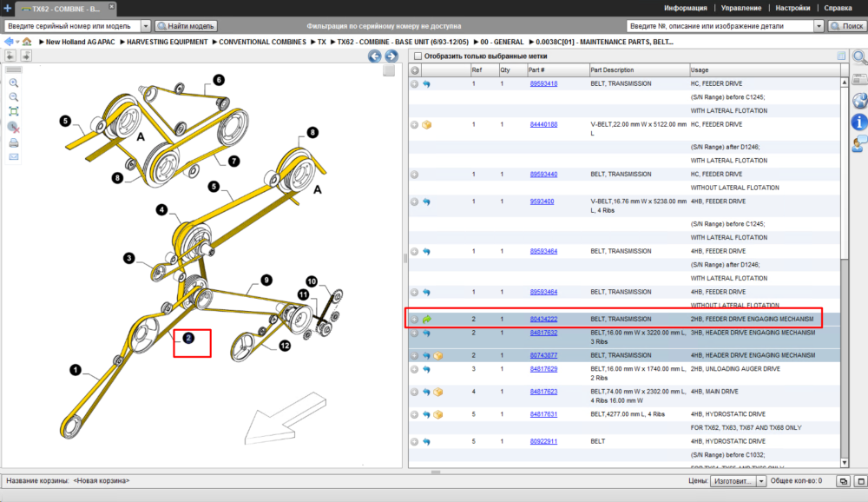This screenshot has height=502, width=868.
Task: Open the price type dropdown arrow in status bar
Action: pyautogui.click(x=761, y=481)
